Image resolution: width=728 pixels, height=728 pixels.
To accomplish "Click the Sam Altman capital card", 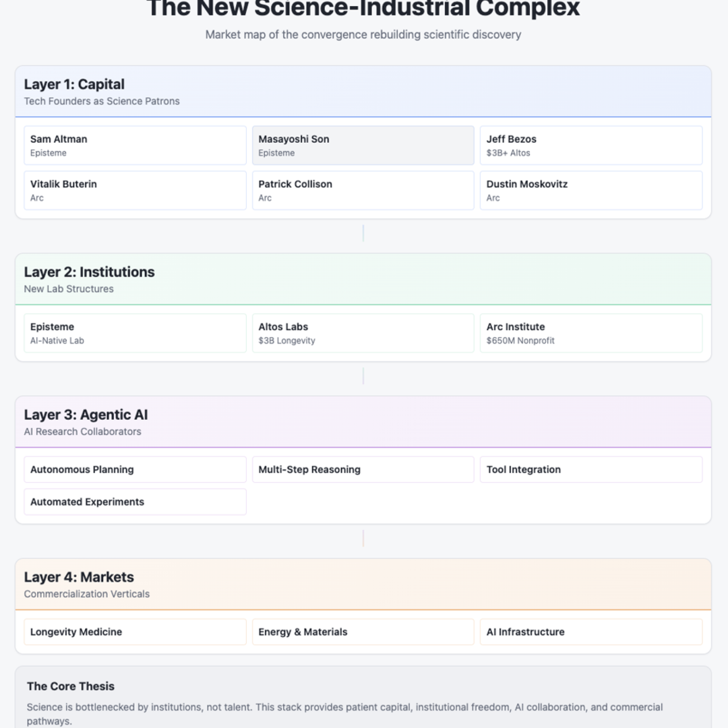I will tap(135, 145).
